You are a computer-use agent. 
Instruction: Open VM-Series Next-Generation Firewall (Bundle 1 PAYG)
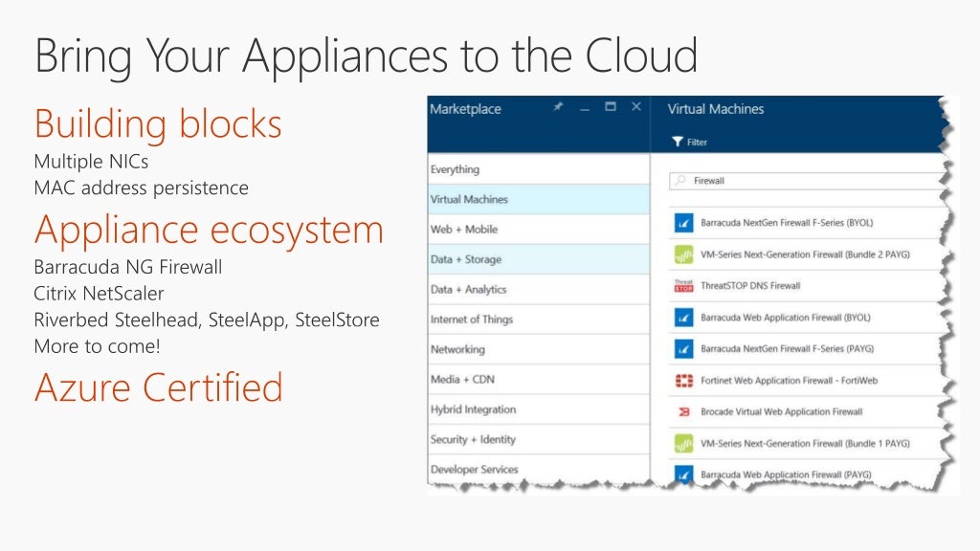coord(805,444)
